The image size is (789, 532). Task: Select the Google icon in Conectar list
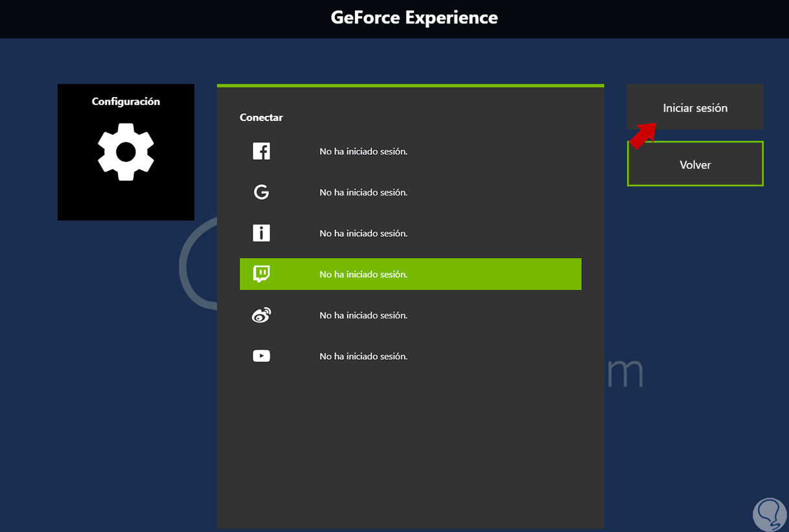pos(261,192)
